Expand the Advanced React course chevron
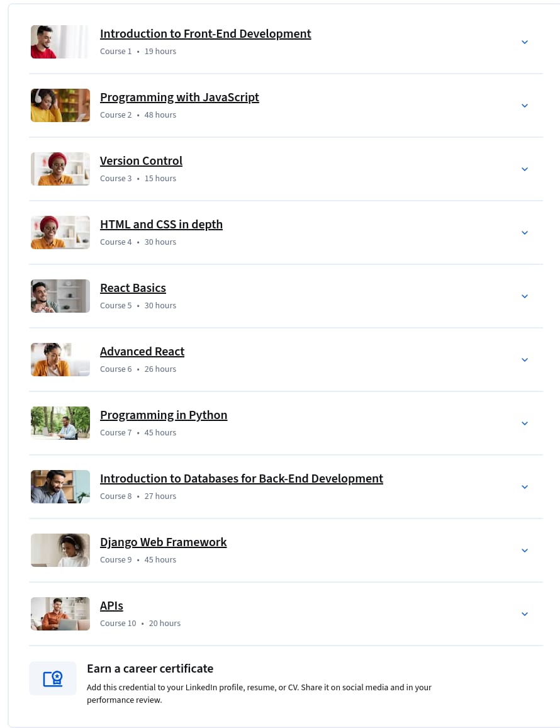This screenshot has width=560, height=728. tap(525, 361)
